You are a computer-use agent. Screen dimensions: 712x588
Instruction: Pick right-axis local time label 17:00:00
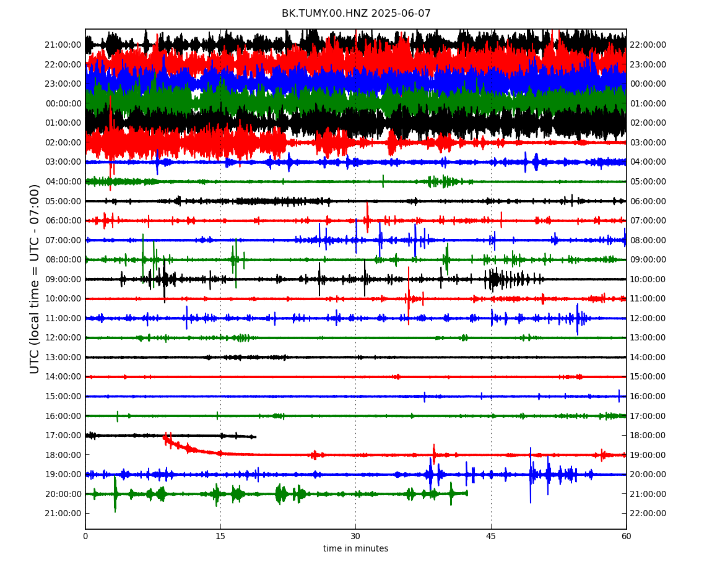[648, 416]
